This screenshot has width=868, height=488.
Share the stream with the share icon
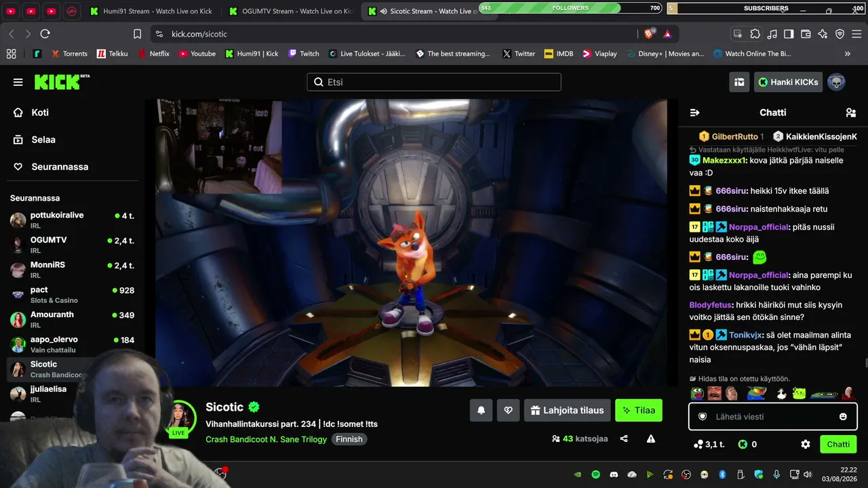[x=624, y=439]
